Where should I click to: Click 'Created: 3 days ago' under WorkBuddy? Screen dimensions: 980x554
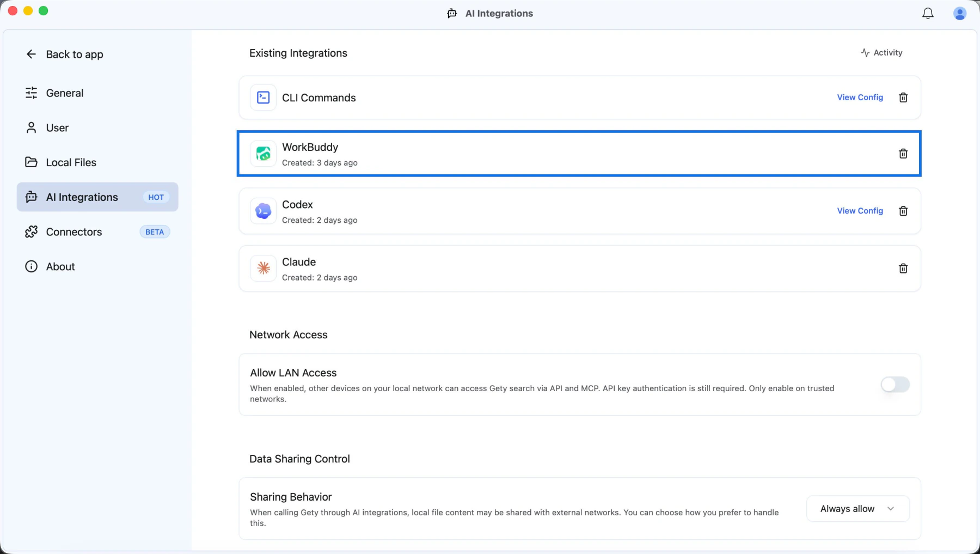320,163
